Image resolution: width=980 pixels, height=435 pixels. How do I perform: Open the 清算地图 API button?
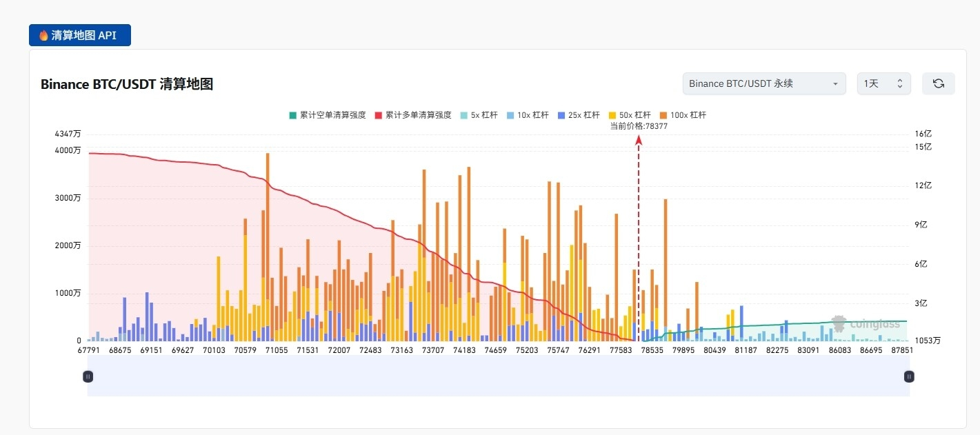80,35
